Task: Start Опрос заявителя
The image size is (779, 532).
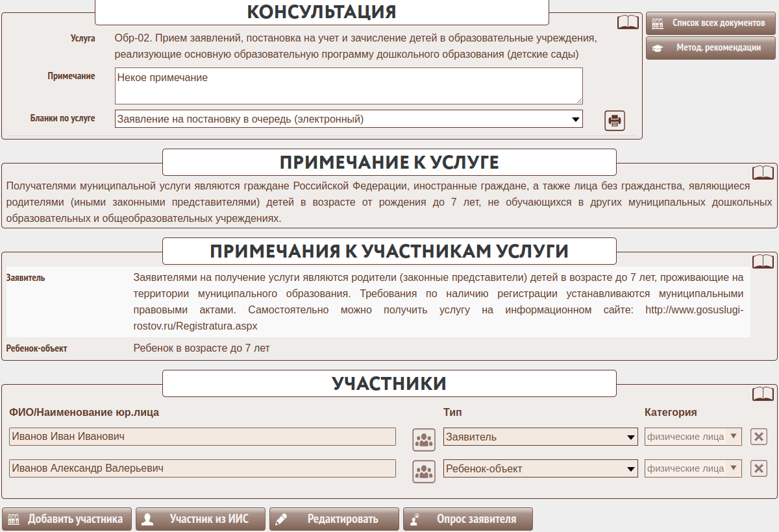Action: click(467, 519)
